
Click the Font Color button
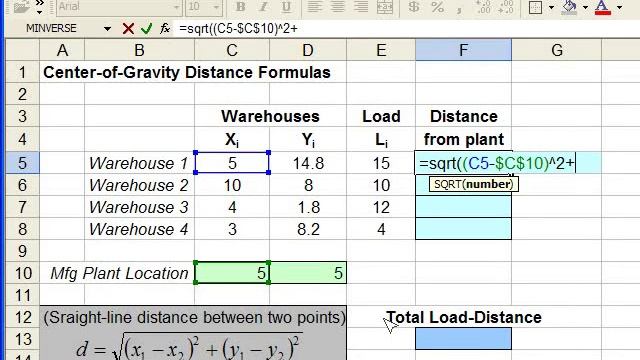[x=603, y=7]
